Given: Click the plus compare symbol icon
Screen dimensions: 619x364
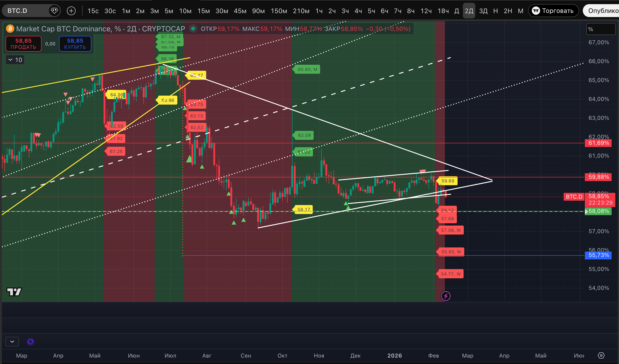Looking at the screenshot, I should (71, 11).
